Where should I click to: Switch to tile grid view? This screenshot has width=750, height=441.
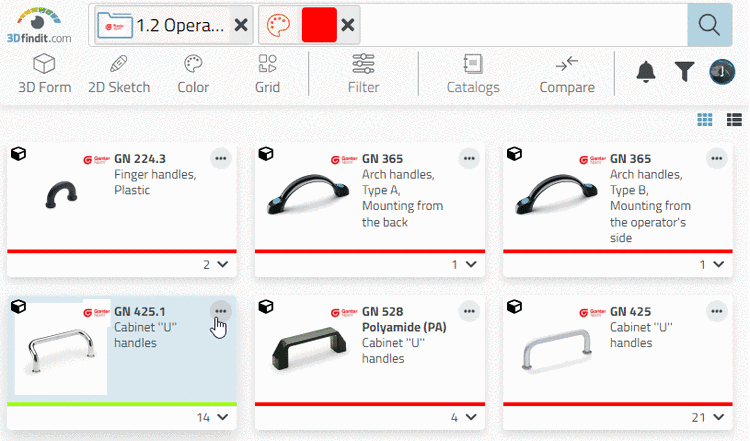[705, 120]
